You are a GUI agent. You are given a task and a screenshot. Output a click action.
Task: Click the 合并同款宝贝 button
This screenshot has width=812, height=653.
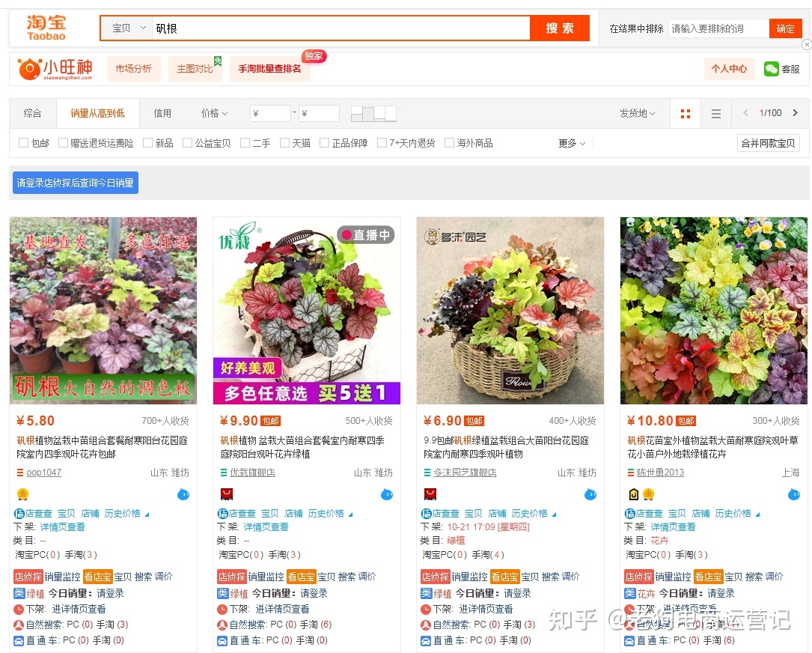pos(768,142)
